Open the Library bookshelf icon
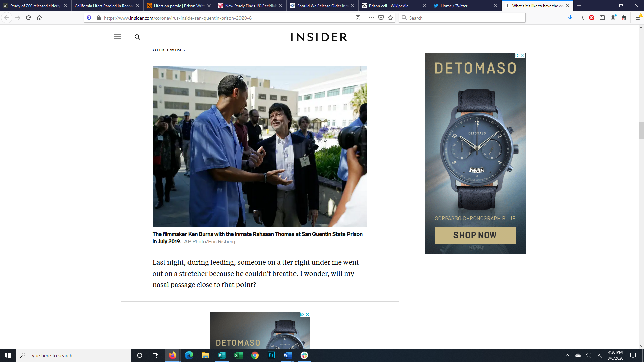The height and width of the screenshot is (362, 644). pyautogui.click(x=581, y=18)
